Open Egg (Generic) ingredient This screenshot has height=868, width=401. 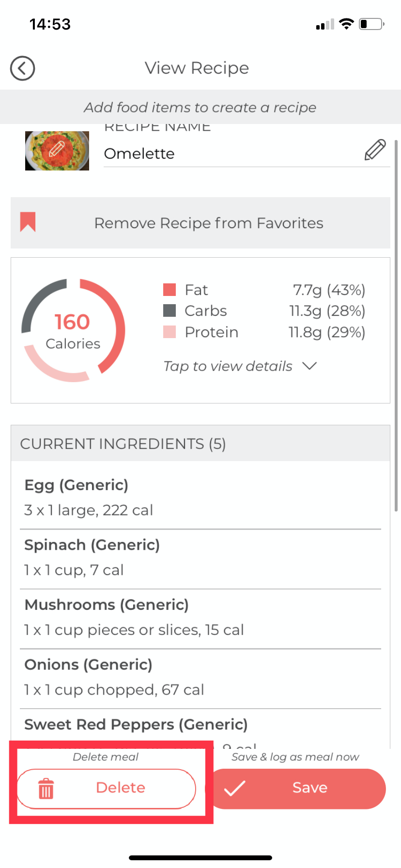click(x=200, y=497)
